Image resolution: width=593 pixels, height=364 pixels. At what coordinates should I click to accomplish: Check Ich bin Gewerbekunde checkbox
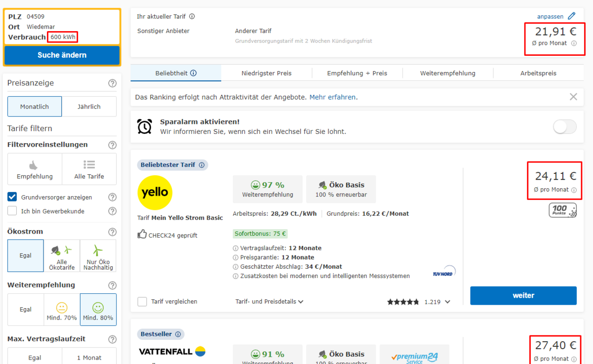tap(12, 211)
